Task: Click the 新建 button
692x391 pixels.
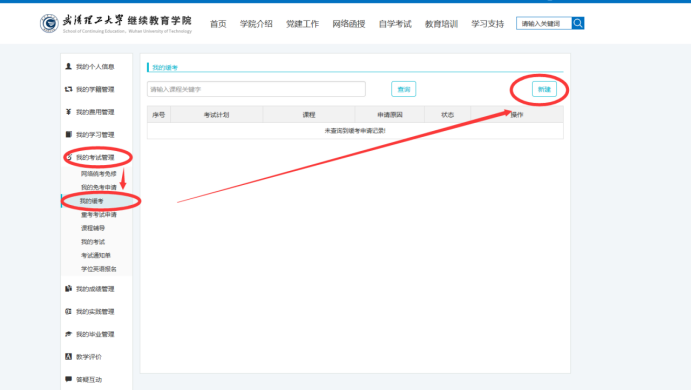Action: 544,89
